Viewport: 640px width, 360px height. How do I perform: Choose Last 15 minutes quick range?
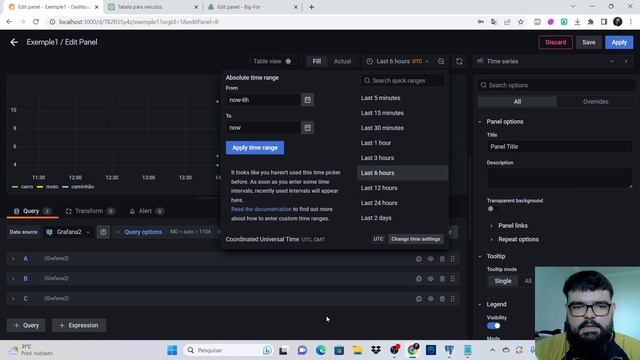point(382,113)
